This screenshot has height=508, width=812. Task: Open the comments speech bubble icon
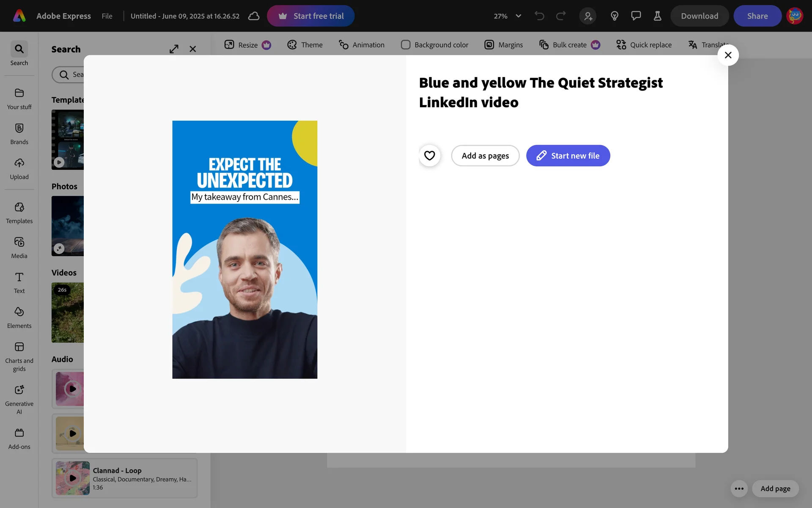click(x=636, y=16)
